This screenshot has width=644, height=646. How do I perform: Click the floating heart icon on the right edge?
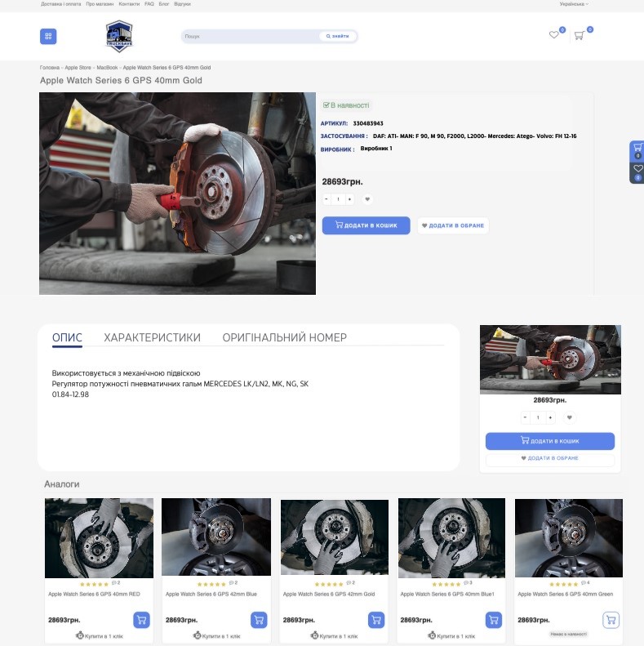(637, 169)
